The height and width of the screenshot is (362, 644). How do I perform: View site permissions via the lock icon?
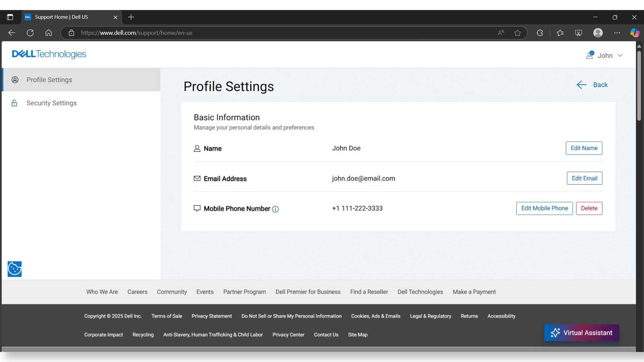(71, 33)
